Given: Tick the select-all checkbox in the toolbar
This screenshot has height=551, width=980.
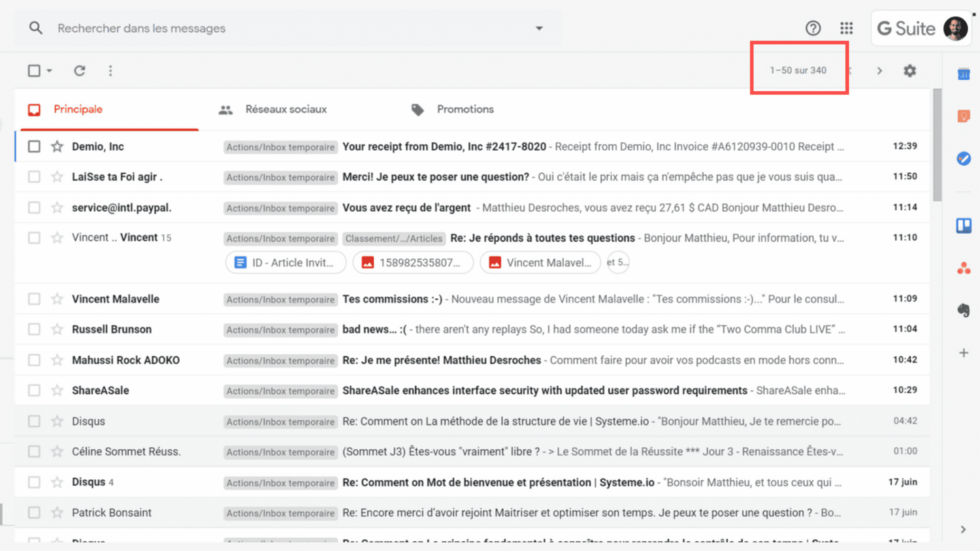Looking at the screenshot, I should tap(34, 71).
